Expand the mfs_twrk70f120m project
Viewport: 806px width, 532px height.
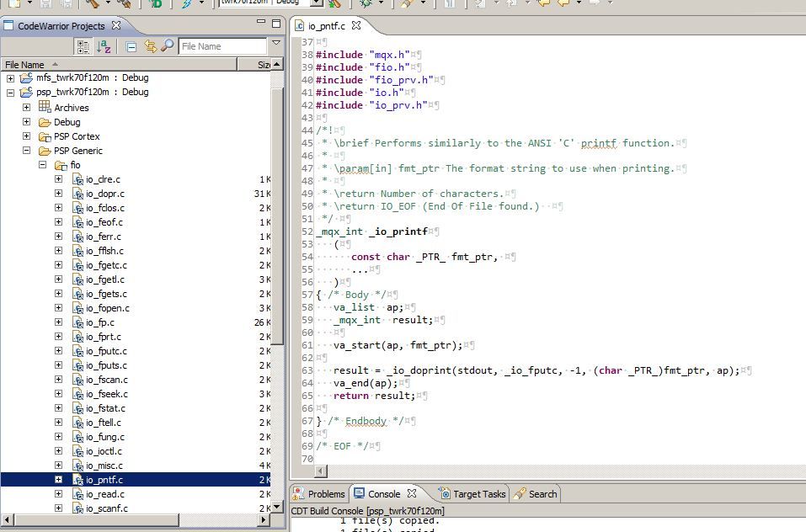[10, 78]
